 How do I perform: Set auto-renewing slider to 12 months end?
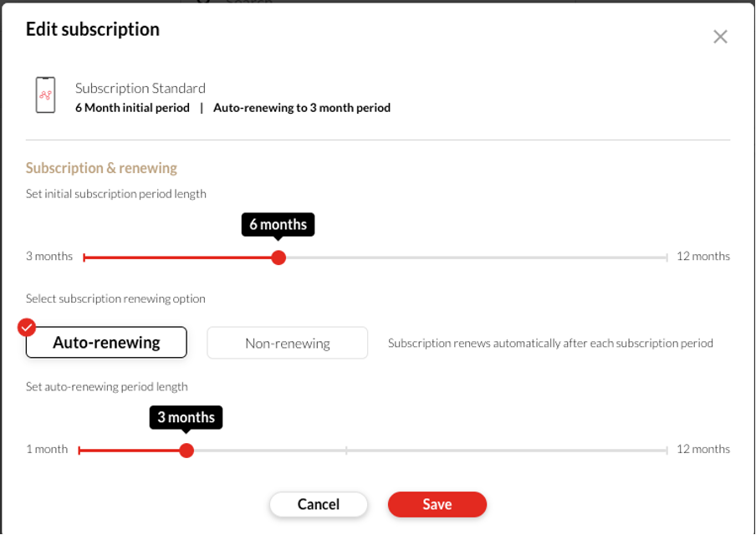667,451
